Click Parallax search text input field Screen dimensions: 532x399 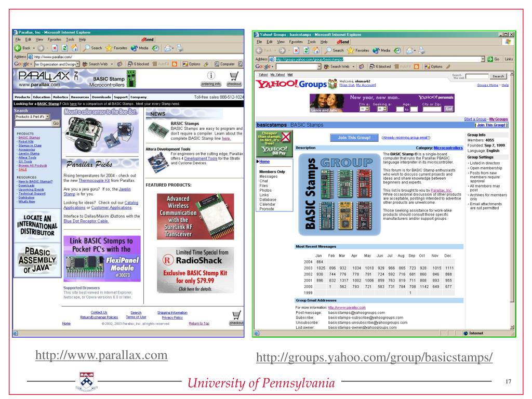[33, 124]
